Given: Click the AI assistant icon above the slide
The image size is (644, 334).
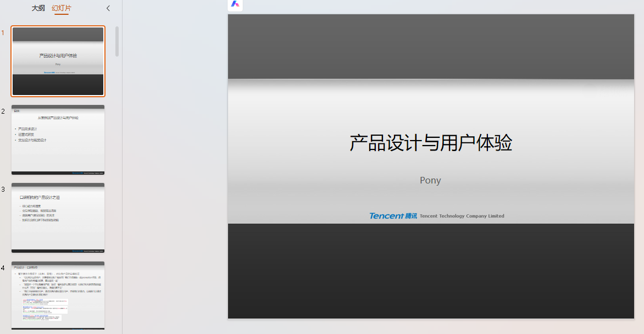Looking at the screenshot, I should 235,4.
